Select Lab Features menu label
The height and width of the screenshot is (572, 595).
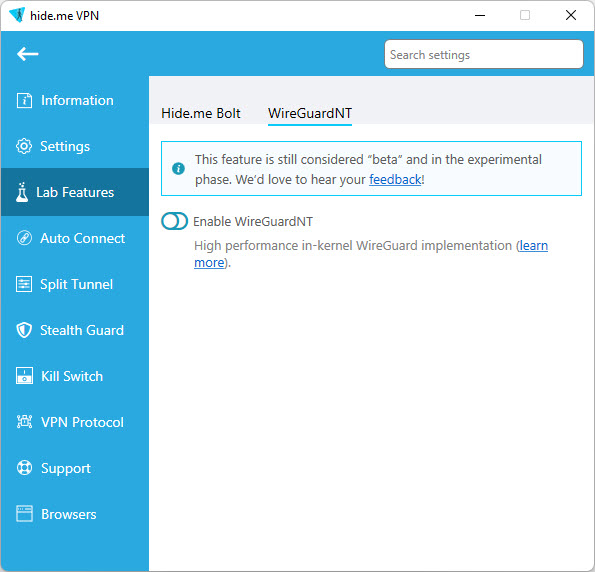tap(75, 192)
